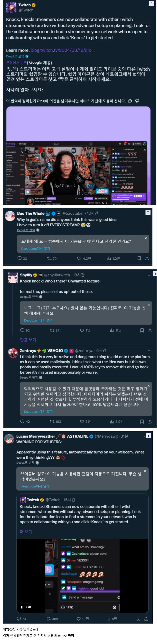Image resolution: width=157 pixels, height=644 pixels.
Task: Close DeepL translation under Bao's tweet
Action: click(x=146, y=238)
